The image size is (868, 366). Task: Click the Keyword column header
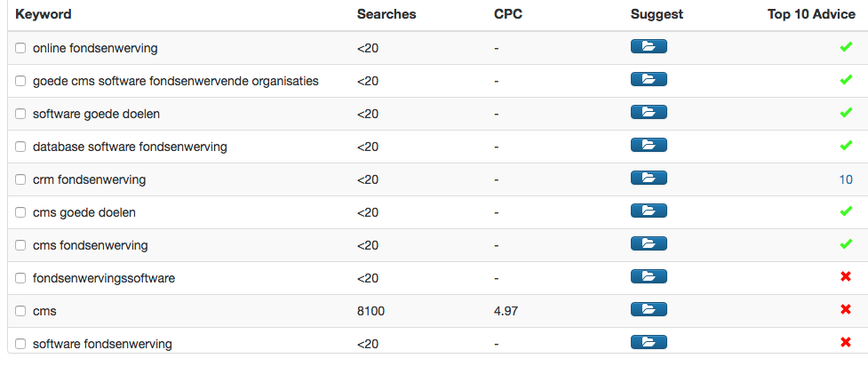click(44, 14)
